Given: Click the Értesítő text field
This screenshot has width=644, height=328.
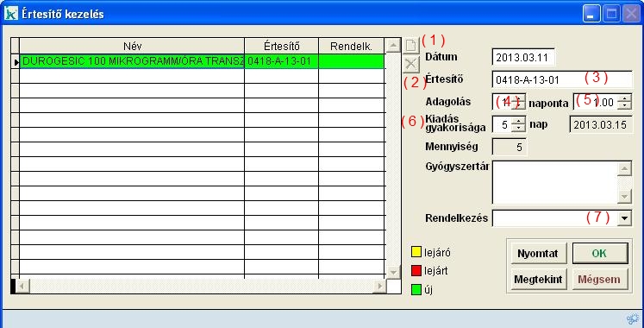Looking at the screenshot, I should tap(562, 79).
